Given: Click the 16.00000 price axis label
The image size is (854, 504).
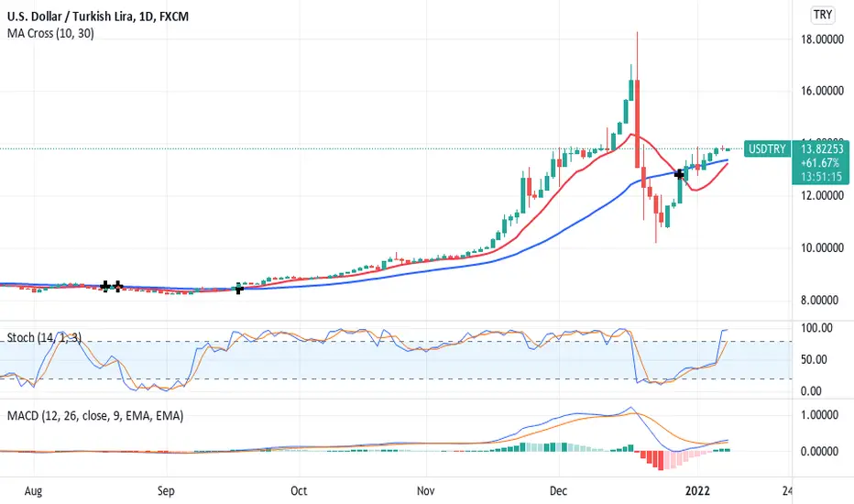Looking at the screenshot, I should click(x=822, y=91).
